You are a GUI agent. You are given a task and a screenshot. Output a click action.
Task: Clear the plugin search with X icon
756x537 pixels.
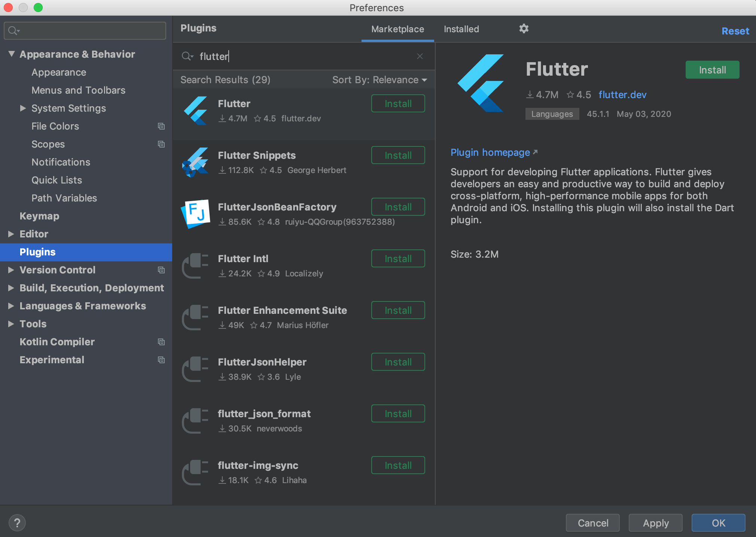[420, 56]
